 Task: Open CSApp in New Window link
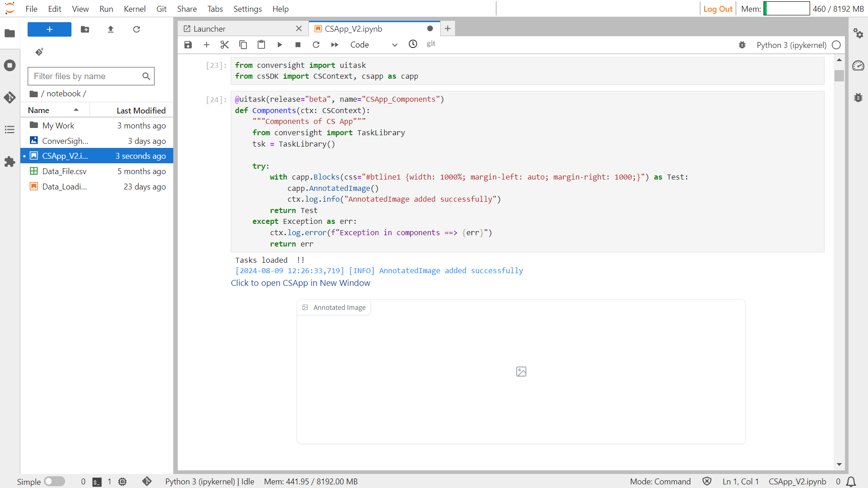click(300, 283)
